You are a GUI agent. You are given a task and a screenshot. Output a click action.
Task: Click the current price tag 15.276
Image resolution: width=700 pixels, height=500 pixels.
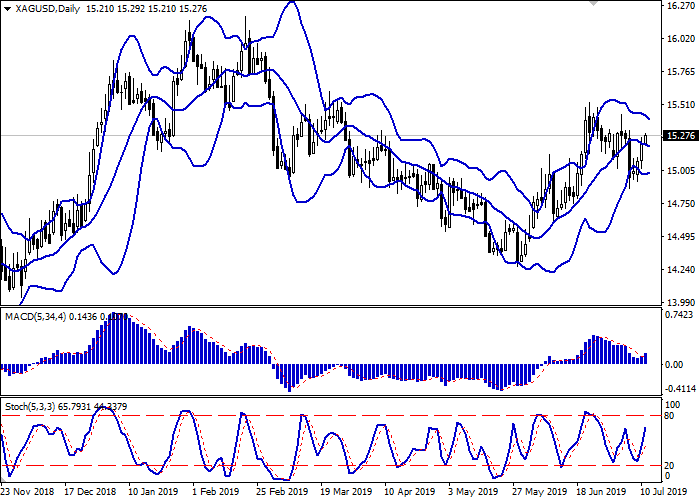click(679, 136)
